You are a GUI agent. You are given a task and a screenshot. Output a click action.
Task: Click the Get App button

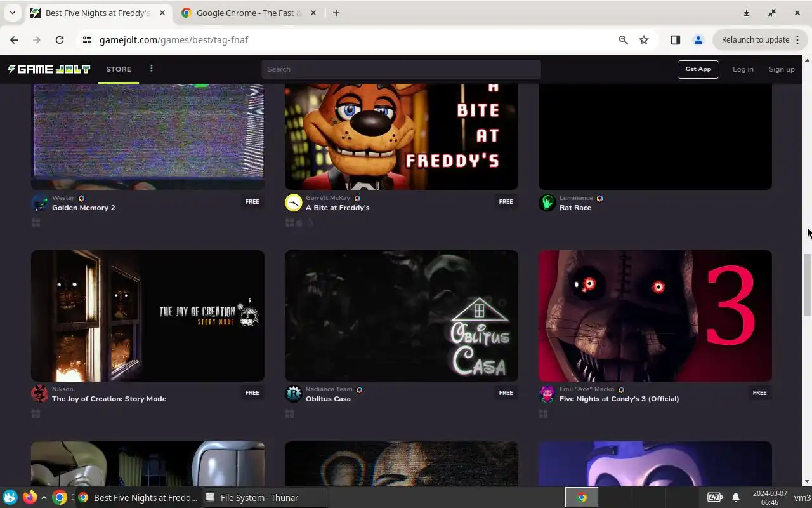point(698,69)
